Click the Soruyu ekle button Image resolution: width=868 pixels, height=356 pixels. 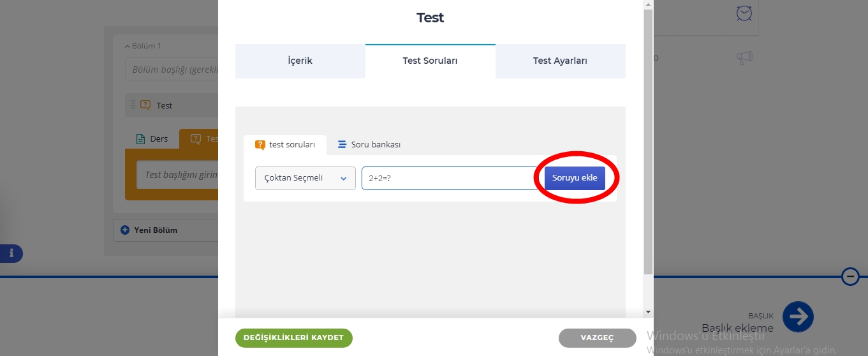(x=575, y=178)
